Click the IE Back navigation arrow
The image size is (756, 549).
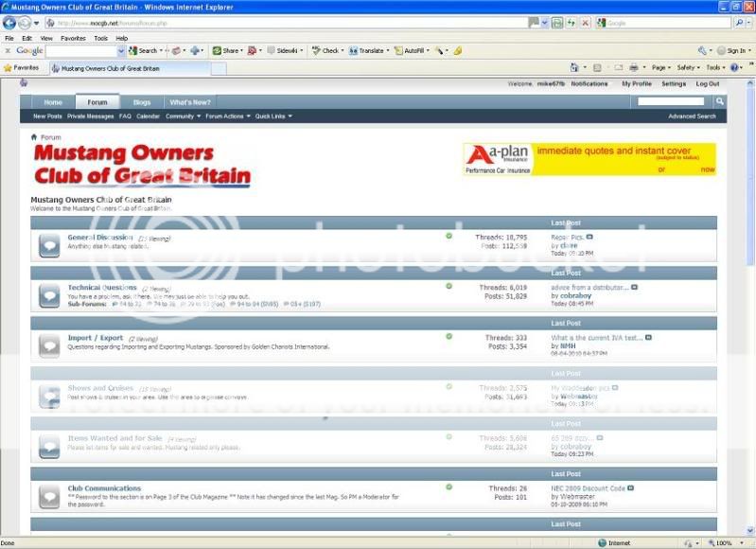tap(11, 23)
